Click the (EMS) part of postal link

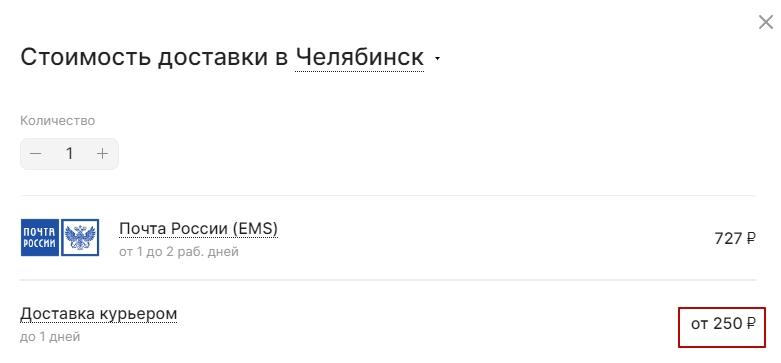[255, 229]
